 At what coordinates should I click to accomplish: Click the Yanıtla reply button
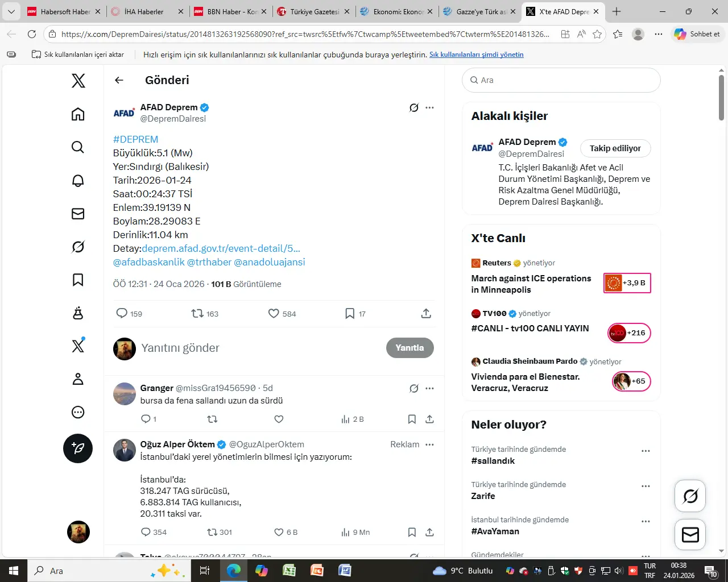point(409,348)
